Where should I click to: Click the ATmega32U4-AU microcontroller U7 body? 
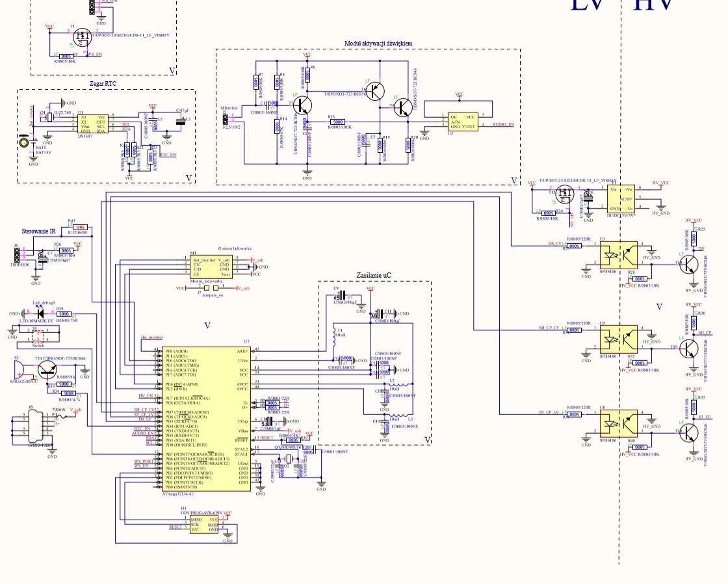point(207,419)
